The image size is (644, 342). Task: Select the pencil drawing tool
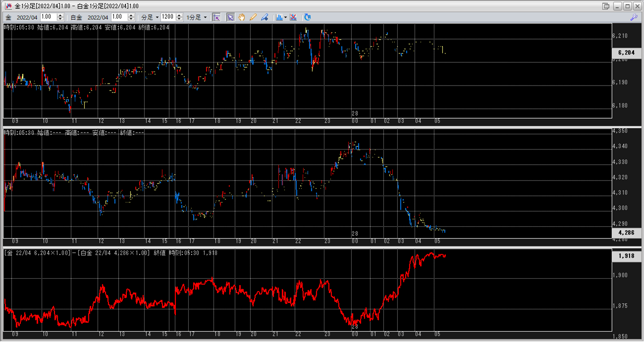253,17
